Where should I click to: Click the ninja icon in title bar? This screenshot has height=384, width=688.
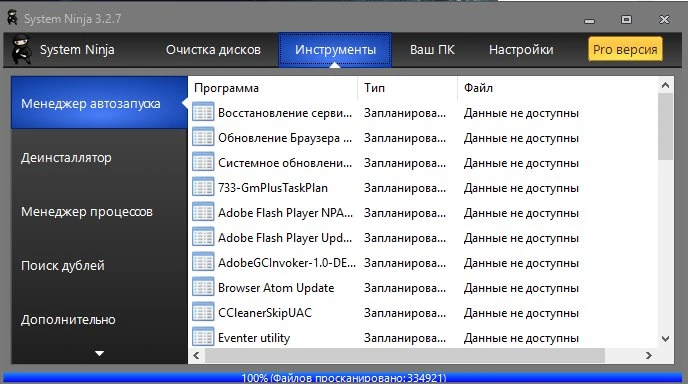[13, 18]
